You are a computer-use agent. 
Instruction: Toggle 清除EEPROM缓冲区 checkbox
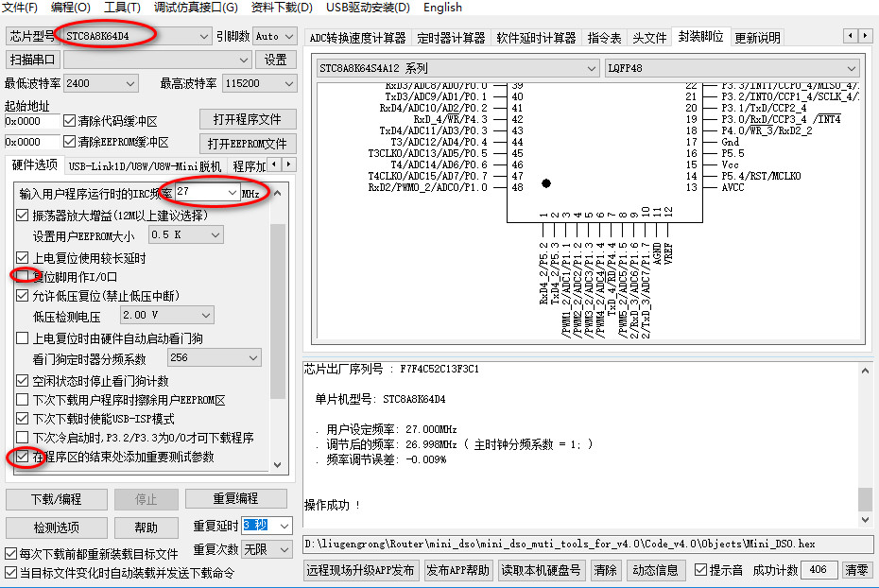70,141
